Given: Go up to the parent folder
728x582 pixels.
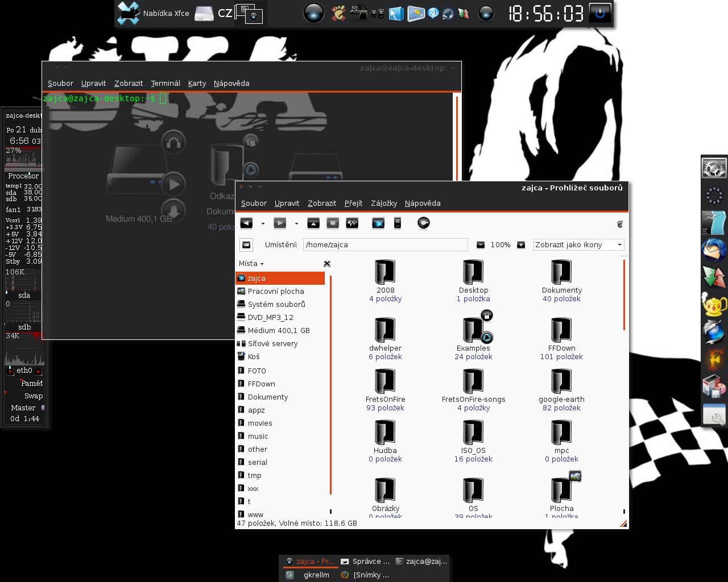Looking at the screenshot, I should [x=313, y=223].
